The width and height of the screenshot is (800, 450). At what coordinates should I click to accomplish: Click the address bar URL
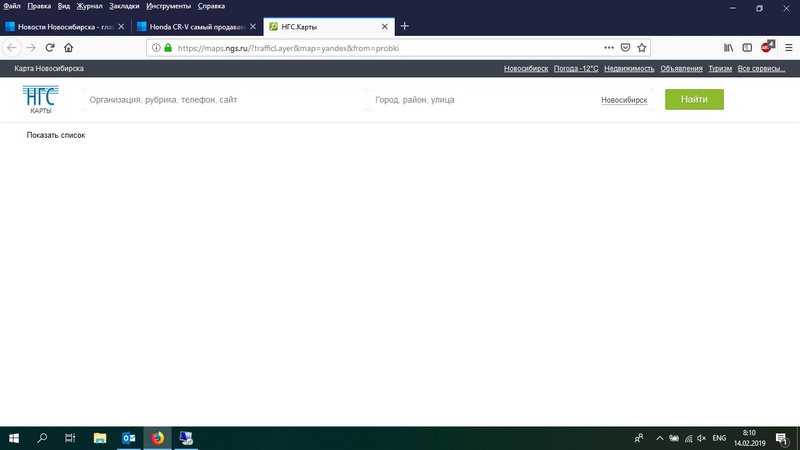288,48
